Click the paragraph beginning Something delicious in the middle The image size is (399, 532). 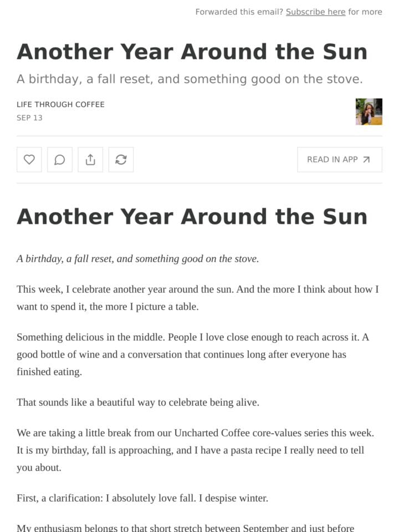point(193,354)
